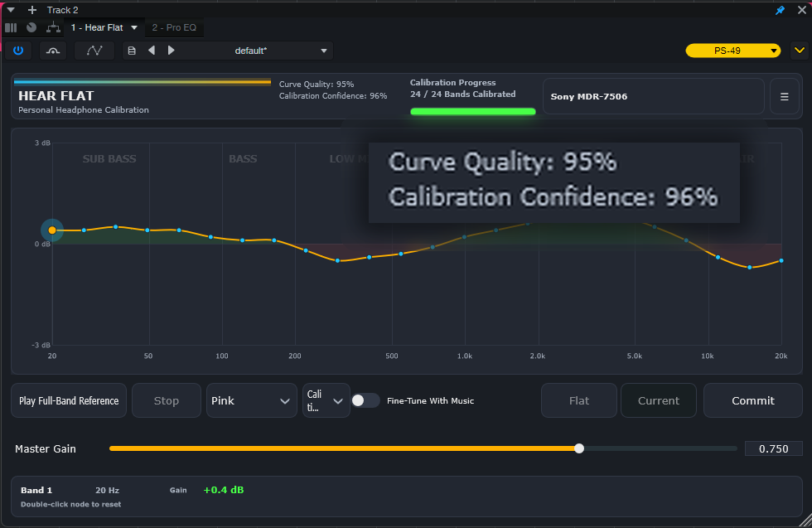
Task: Open dropdown arrow on Hear Flat tab
Action: pyautogui.click(x=134, y=27)
